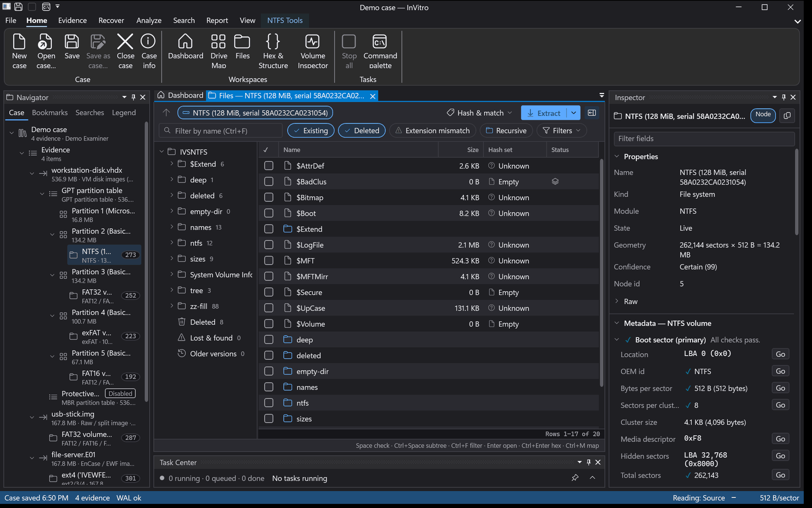Click the NTFS volume breadcrumb chip

coord(255,113)
